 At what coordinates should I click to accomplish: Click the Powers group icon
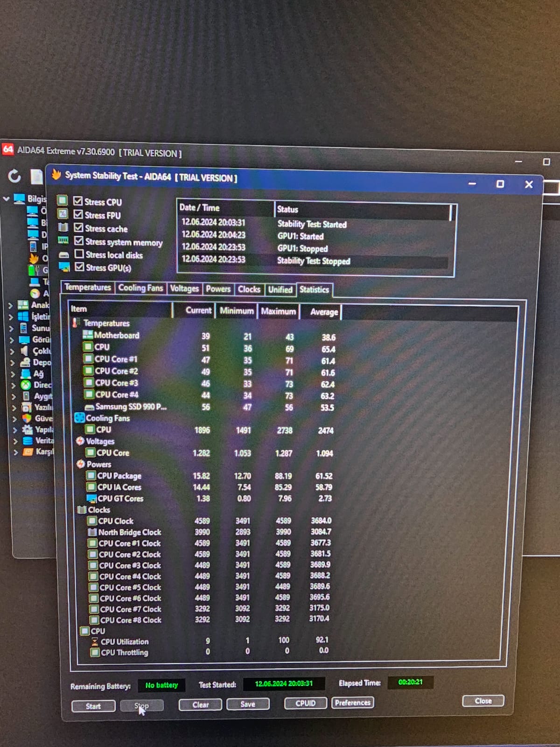(x=81, y=464)
